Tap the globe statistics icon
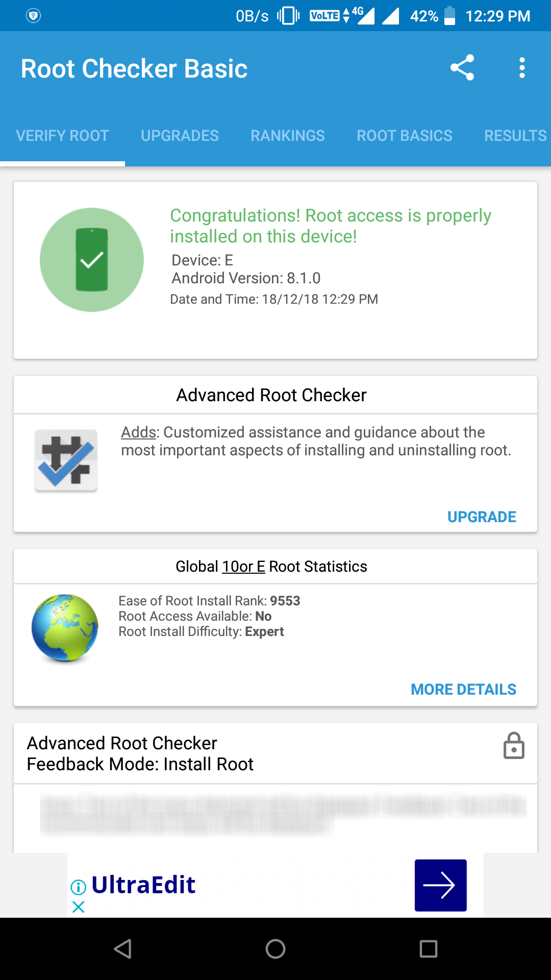551x980 pixels. point(65,628)
